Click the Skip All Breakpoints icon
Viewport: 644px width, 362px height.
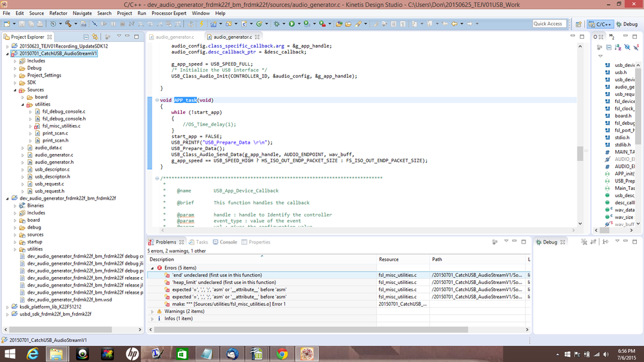[95, 24]
